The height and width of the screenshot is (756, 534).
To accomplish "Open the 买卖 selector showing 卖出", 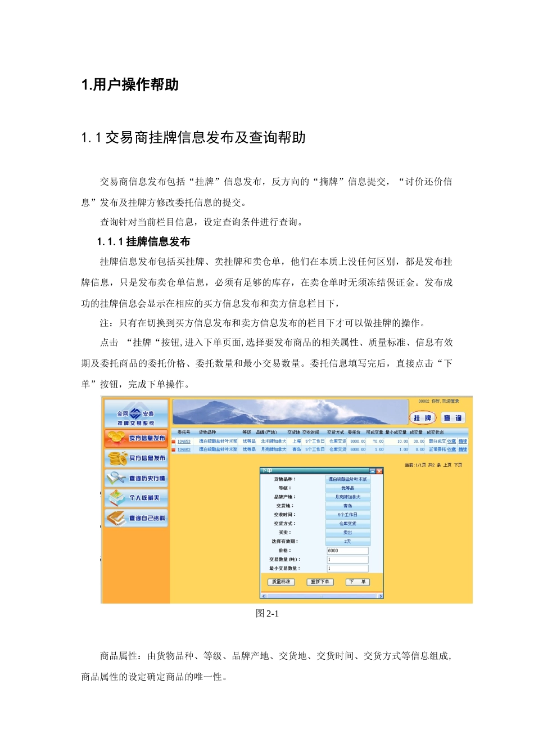I will pos(348,532).
